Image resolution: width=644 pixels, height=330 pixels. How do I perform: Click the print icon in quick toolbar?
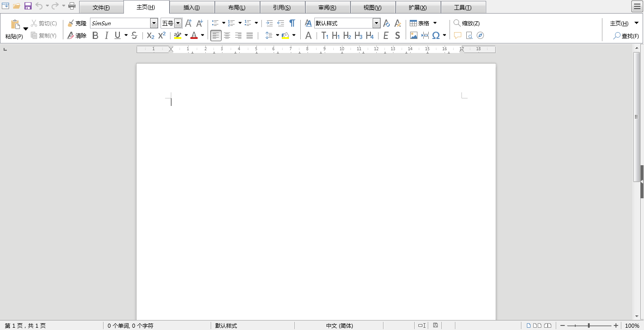tap(72, 6)
